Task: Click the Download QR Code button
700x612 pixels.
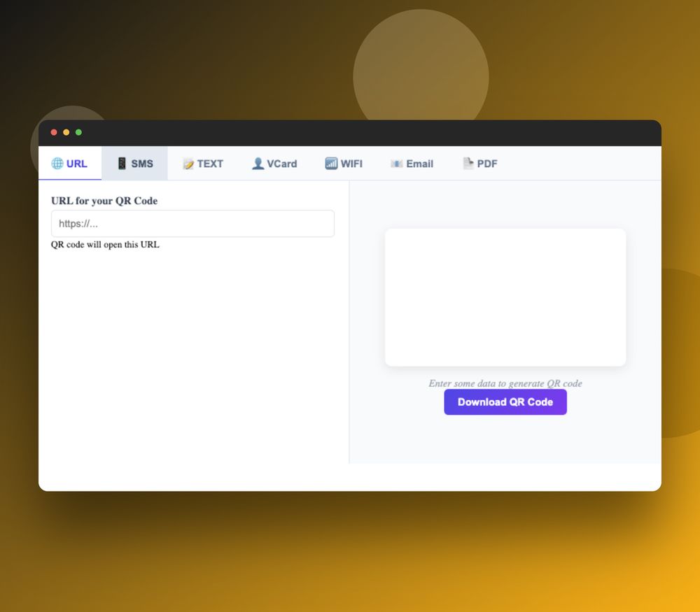Action: tap(505, 402)
